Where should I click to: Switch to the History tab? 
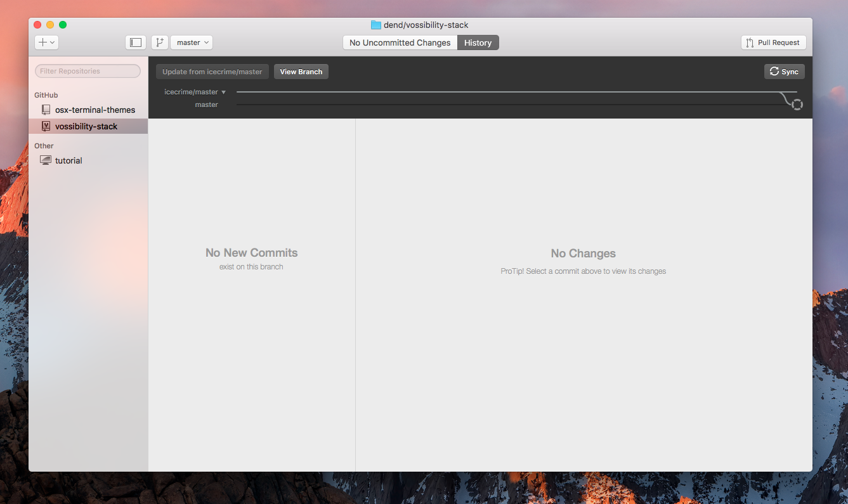[478, 42]
